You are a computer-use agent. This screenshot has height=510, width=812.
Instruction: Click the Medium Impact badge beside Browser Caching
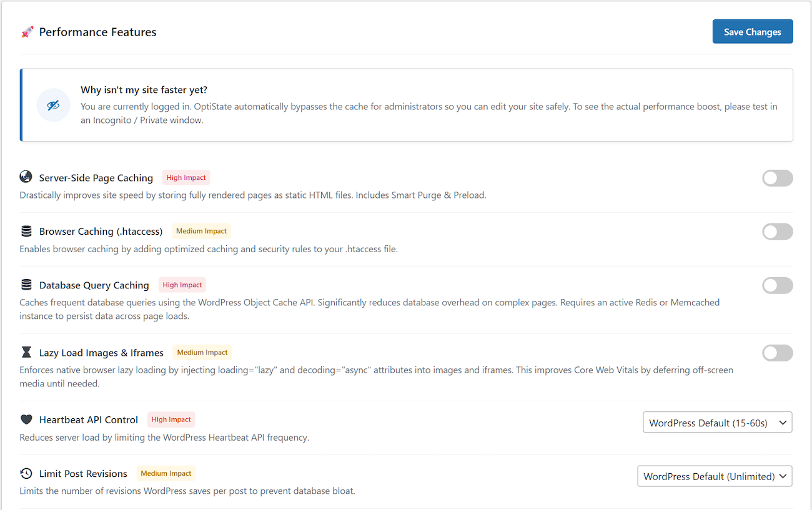[201, 231]
